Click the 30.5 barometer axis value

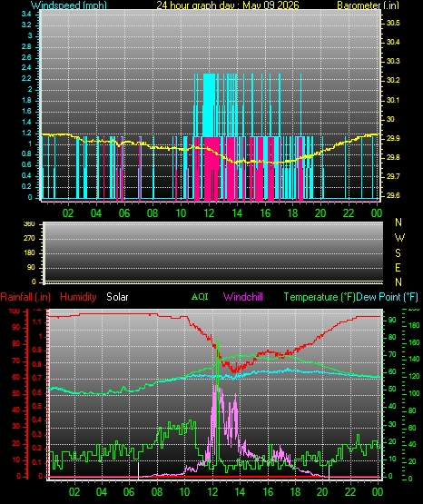[393, 23]
